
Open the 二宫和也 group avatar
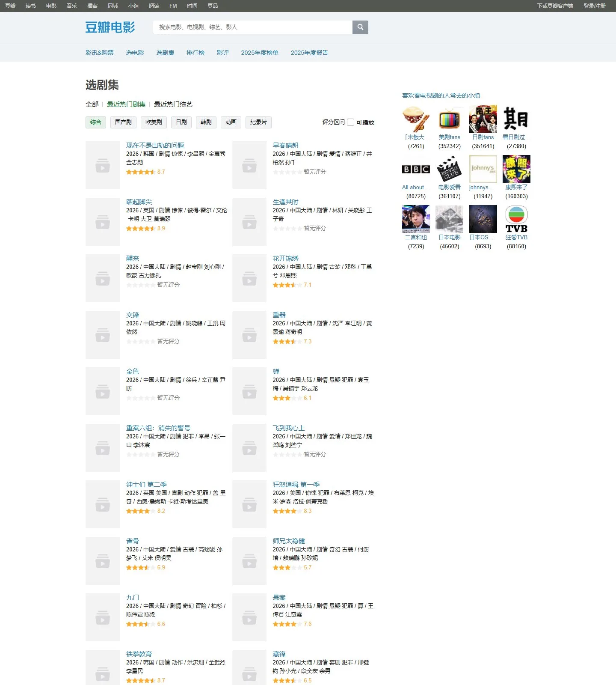[x=416, y=219]
